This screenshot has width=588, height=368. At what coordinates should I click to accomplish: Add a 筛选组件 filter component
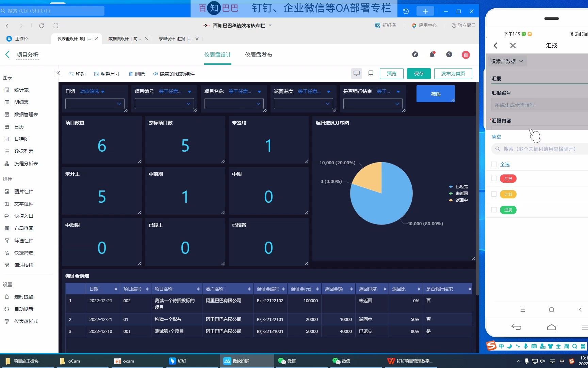(24, 241)
